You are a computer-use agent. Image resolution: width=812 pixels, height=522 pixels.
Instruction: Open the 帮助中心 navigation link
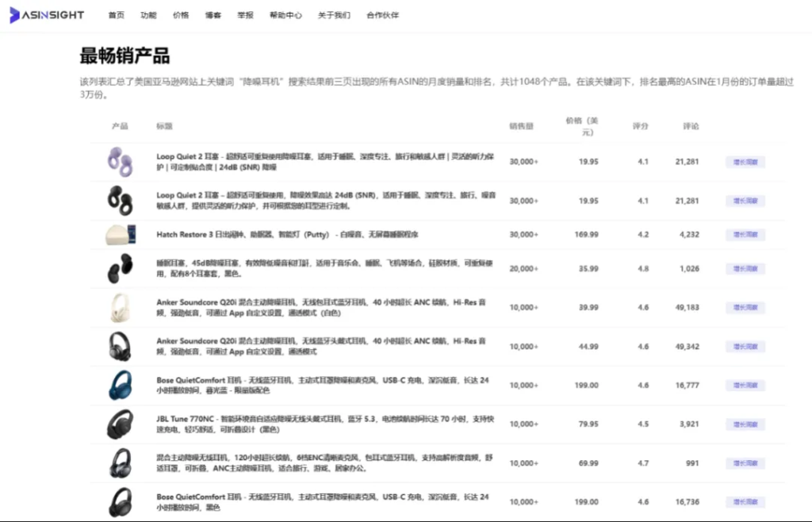pyautogui.click(x=285, y=15)
